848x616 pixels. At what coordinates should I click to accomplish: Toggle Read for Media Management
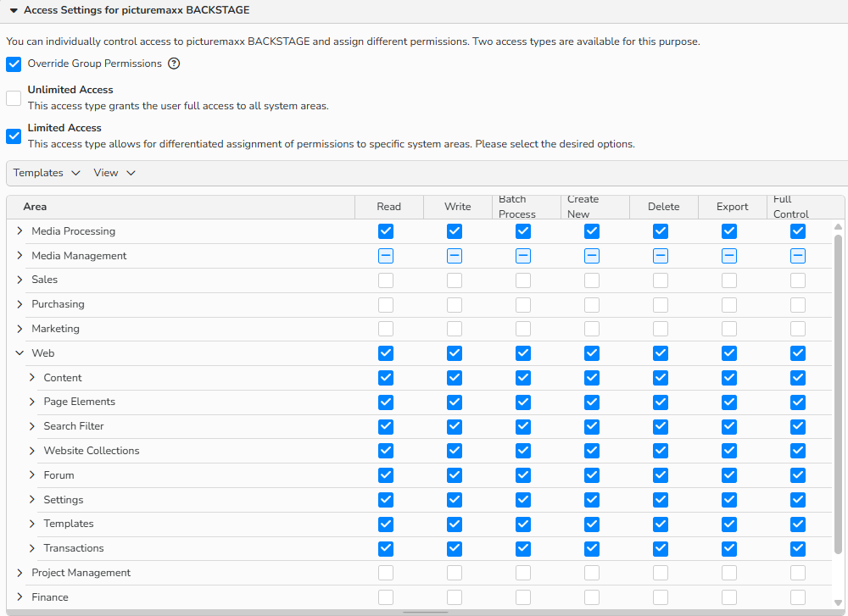pyautogui.click(x=386, y=256)
